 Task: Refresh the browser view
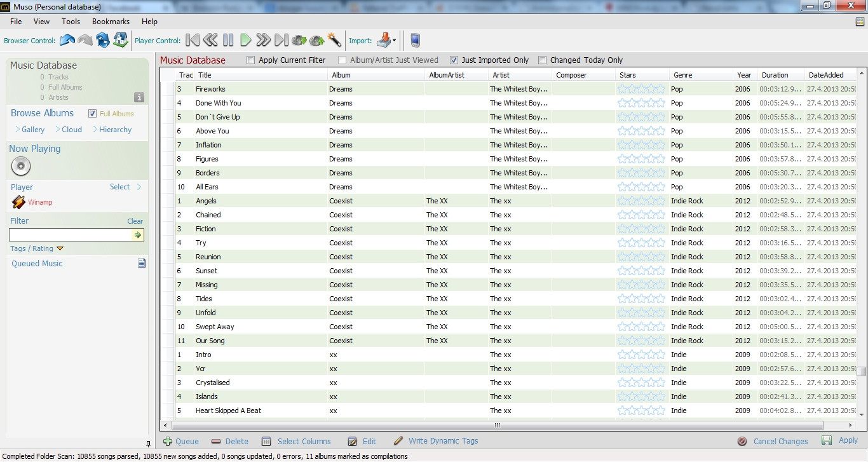(103, 41)
